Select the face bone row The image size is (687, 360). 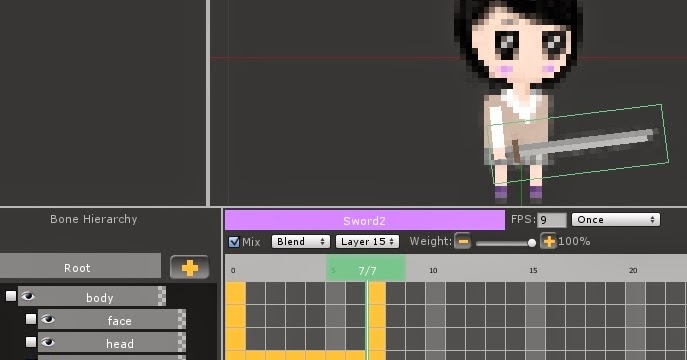pyautogui.click(x=112, y=320)
